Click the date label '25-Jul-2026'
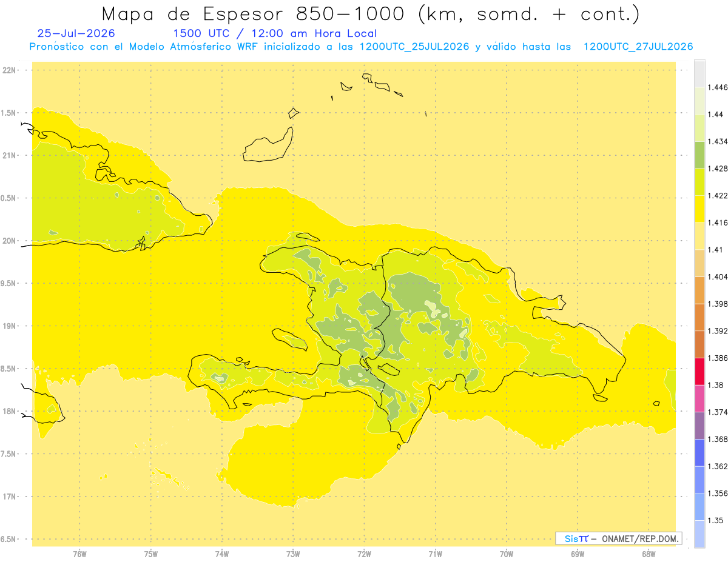Viewport: 728px width, 562px height. (x=76, y=33)
